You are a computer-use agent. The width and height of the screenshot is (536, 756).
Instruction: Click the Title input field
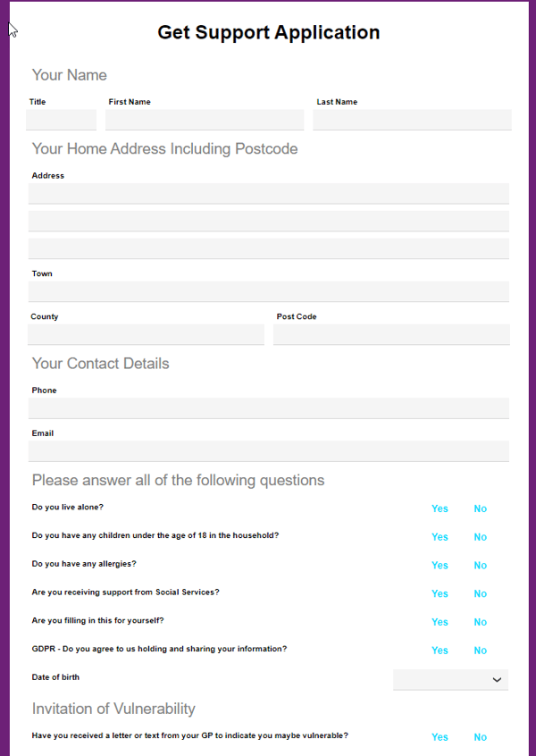point(61,119)
